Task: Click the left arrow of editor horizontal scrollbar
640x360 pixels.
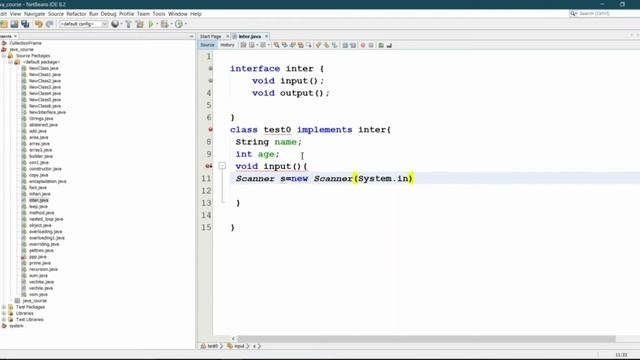Action: coord(234,339)
